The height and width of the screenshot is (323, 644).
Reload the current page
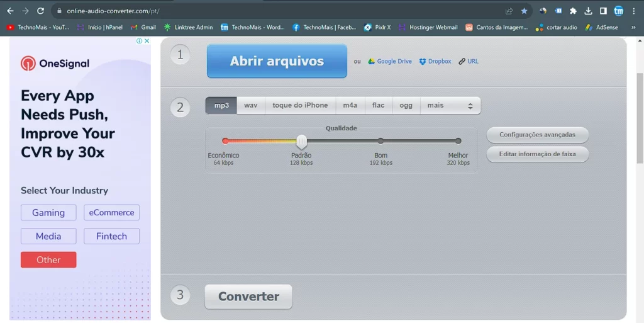(x=40, y=11)
